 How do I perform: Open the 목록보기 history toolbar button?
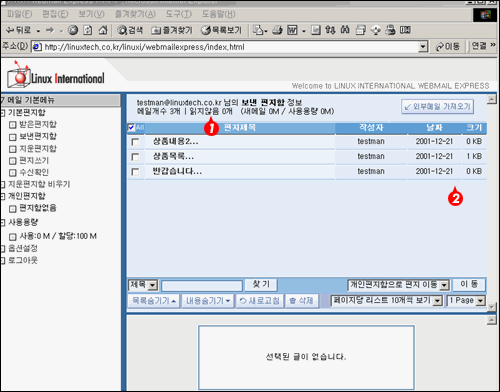point(221,30)
